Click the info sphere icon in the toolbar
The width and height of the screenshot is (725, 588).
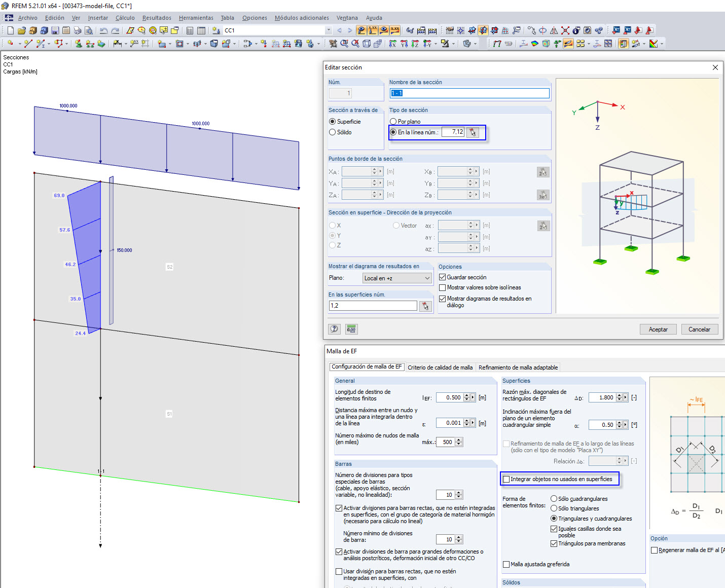pyautogui.click(x=576, y=30)
